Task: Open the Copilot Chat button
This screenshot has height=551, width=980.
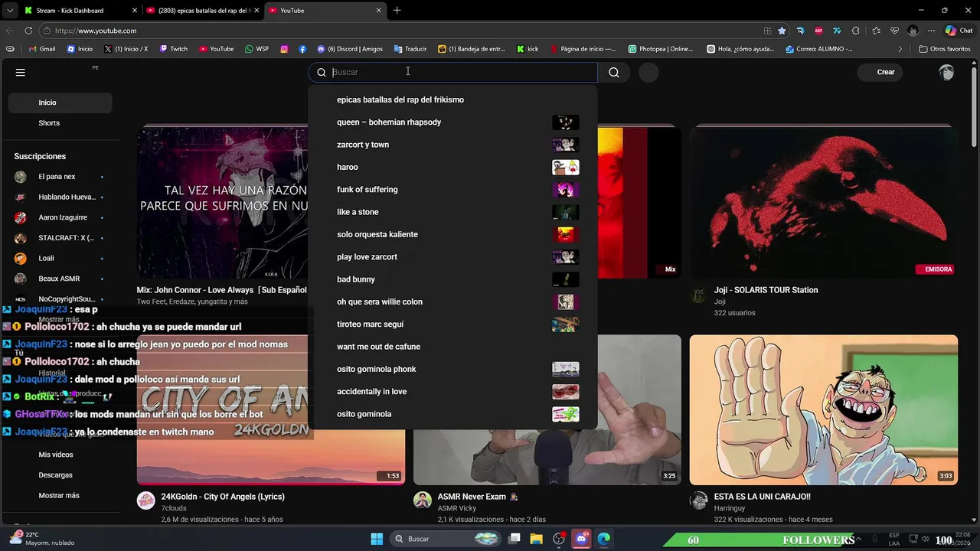Action: point(959,31)
